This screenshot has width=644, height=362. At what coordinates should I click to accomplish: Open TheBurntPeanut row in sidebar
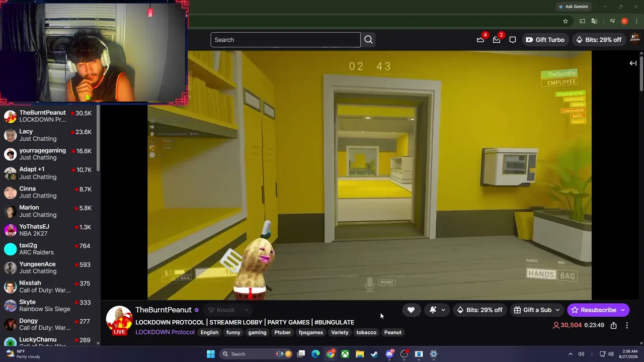(49, 116)
